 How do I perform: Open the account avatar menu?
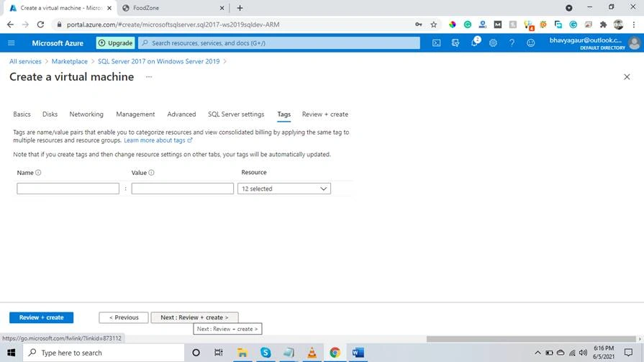click(634, 42)
